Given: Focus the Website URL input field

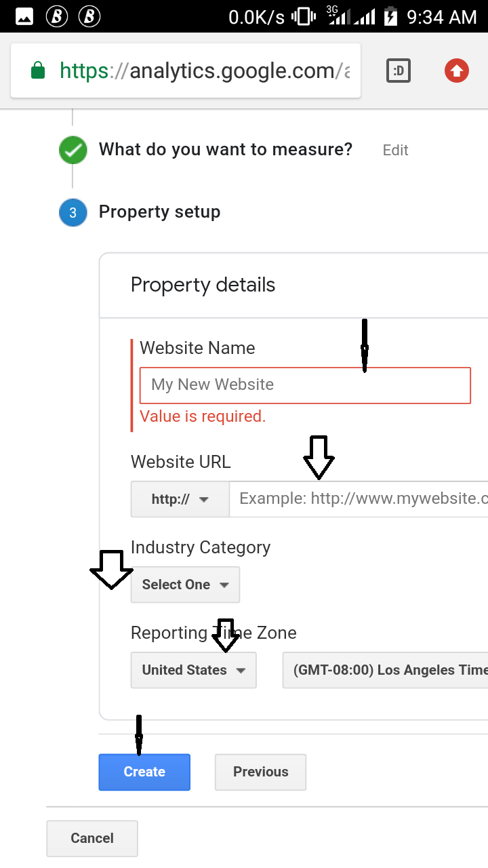Looking at the screenshot, I should 359,499.
